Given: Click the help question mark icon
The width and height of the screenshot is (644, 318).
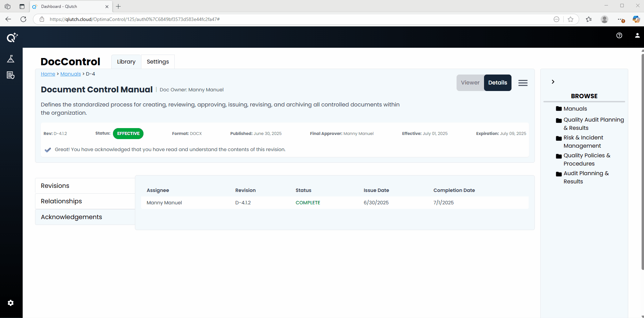Looking at the screenshot, I should (x=619, y=35).
